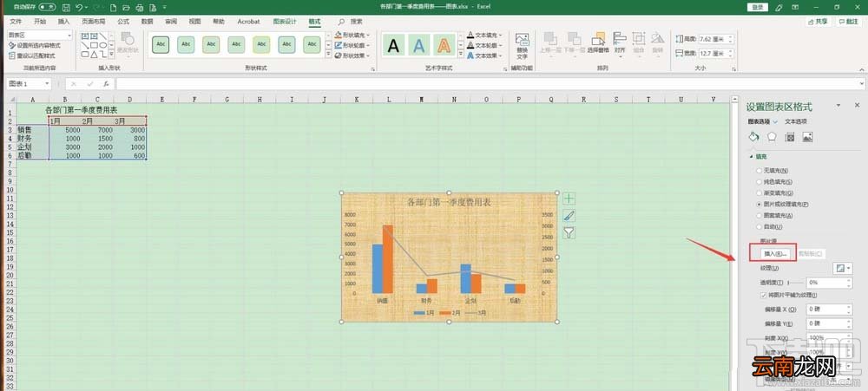Open the 文本效果 dropdown

click(x=485, y=55)
